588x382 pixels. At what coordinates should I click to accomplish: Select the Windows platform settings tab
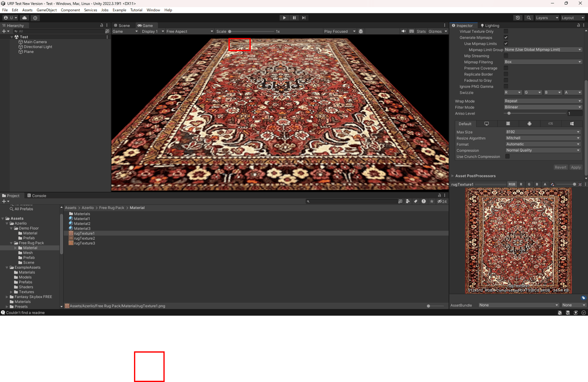572,124
